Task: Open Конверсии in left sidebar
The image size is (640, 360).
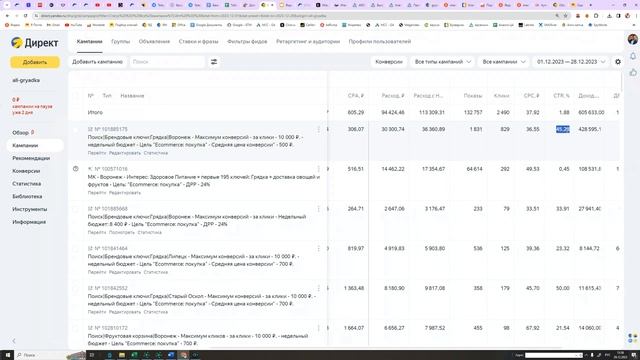Action: [x=26, y=171]
